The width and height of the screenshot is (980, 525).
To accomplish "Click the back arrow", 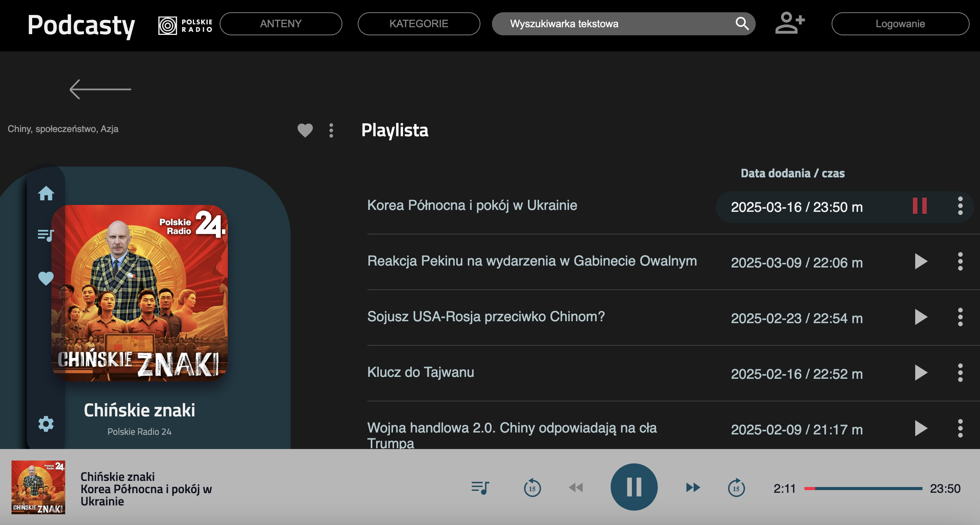I will click(100, 89).
